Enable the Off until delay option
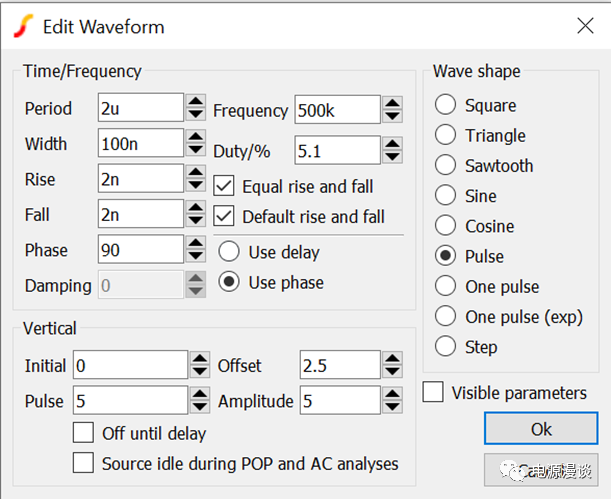 point(84,433)
